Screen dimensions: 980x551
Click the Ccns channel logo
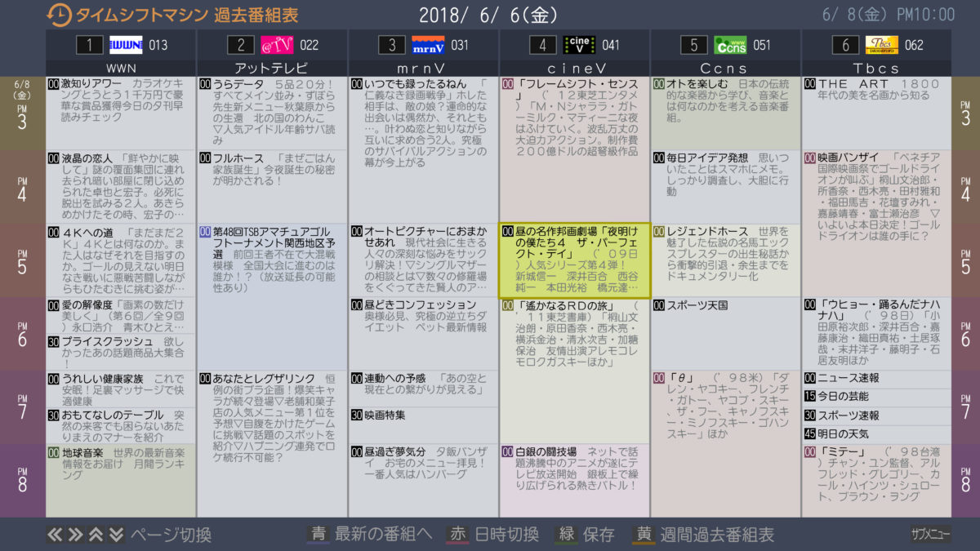[x=731, y=45]
